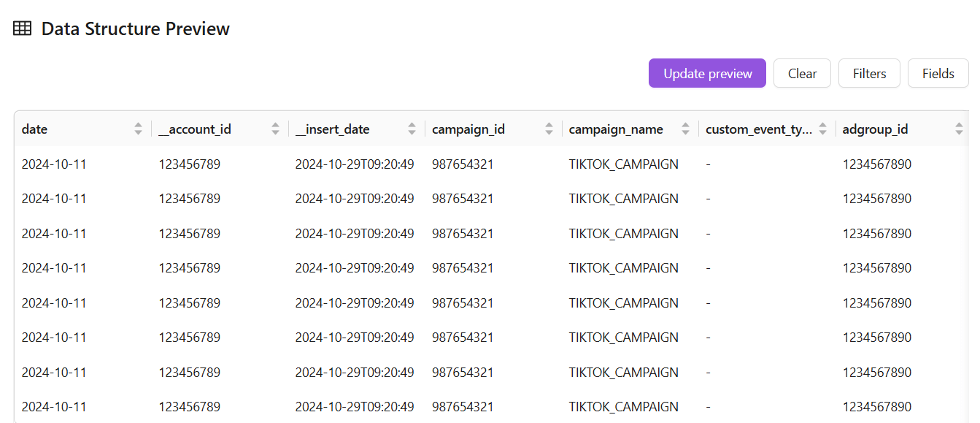980x423 pixels.
Task: Sort by adgroup_id column arrows
Action: pyautogui.click(x=959, y=129)
